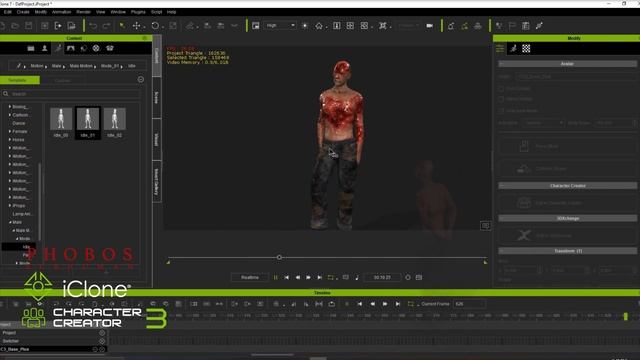Image resolution: width=640 pixels, height=360 pixels.
Task: Step to next frame under the viewport
Action: [x=309, y=278]
